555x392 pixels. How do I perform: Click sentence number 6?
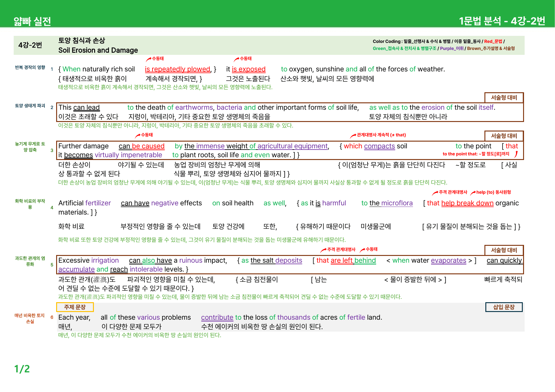point(52,317)
